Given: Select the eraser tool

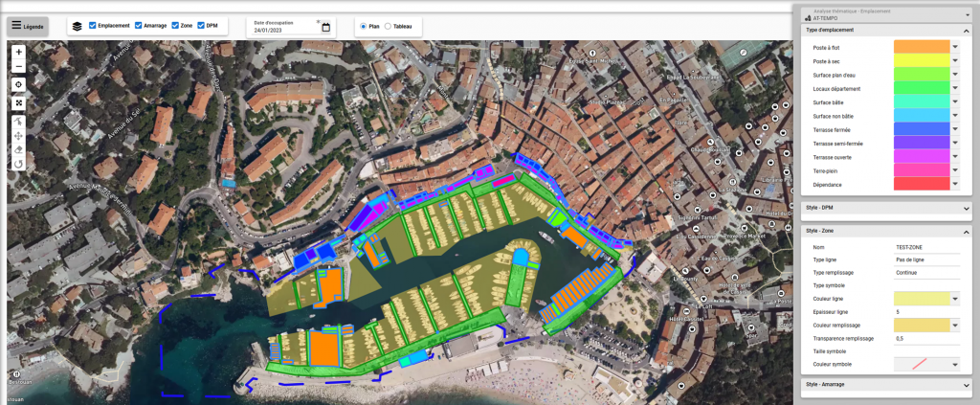Looking at the screenshot, I should point(19,150).
